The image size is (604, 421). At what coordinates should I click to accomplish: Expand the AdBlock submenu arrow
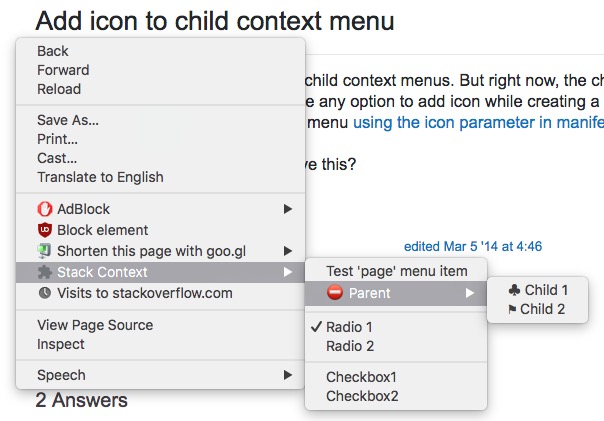(x=288, y=209)
